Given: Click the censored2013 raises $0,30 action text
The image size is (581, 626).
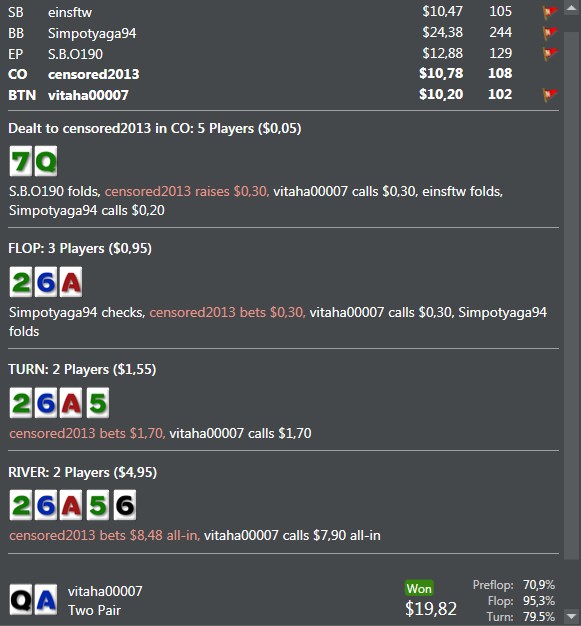Looking at the screenshot, I should click(x=187, y=192).
